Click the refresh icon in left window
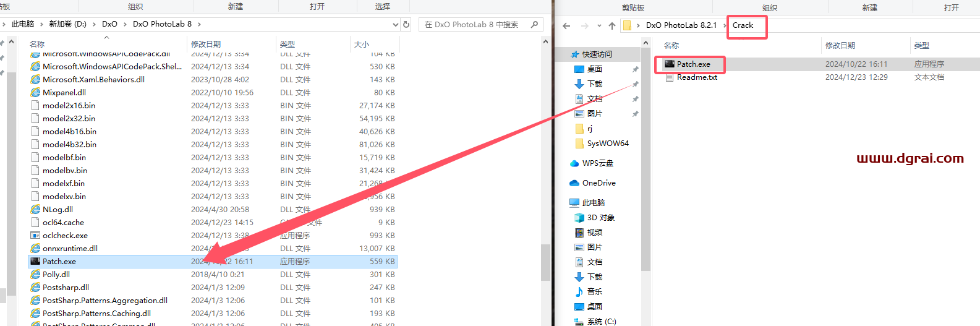This screenshot has width=980, height=326. coord(406,24)
